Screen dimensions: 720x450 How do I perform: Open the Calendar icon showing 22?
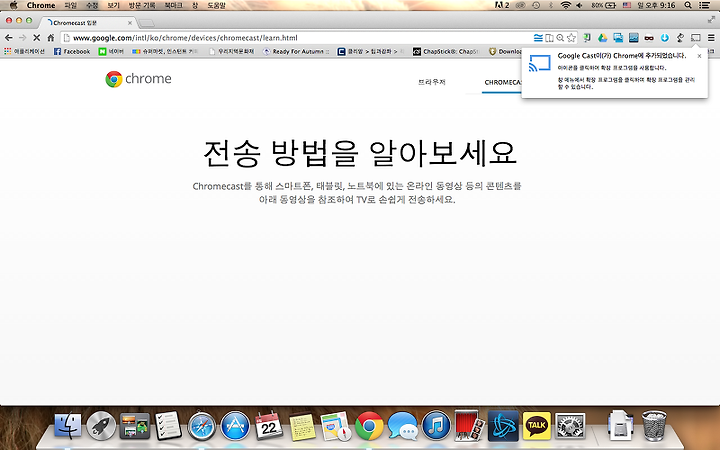[x=269, y=426]
